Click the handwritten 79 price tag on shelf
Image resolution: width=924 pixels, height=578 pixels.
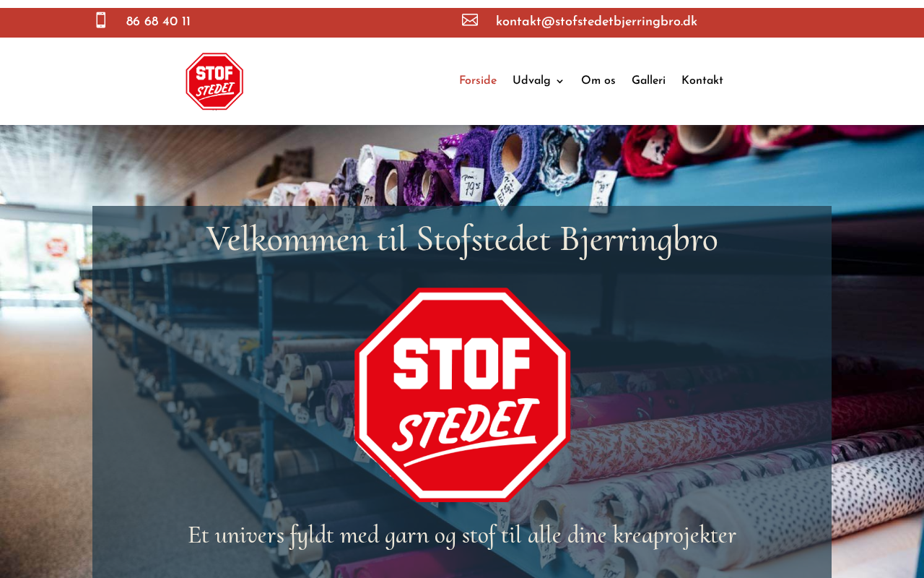473,185
